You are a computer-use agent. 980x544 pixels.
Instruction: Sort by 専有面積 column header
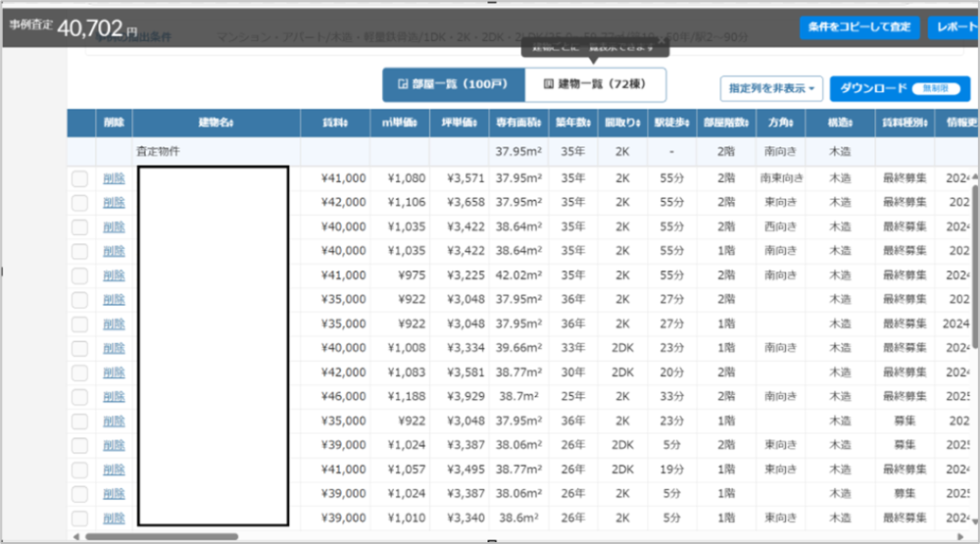[x=518, y=123]
